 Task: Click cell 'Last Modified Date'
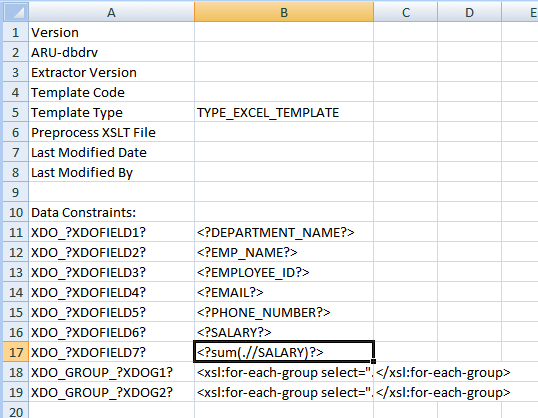[x=112, y=152]
